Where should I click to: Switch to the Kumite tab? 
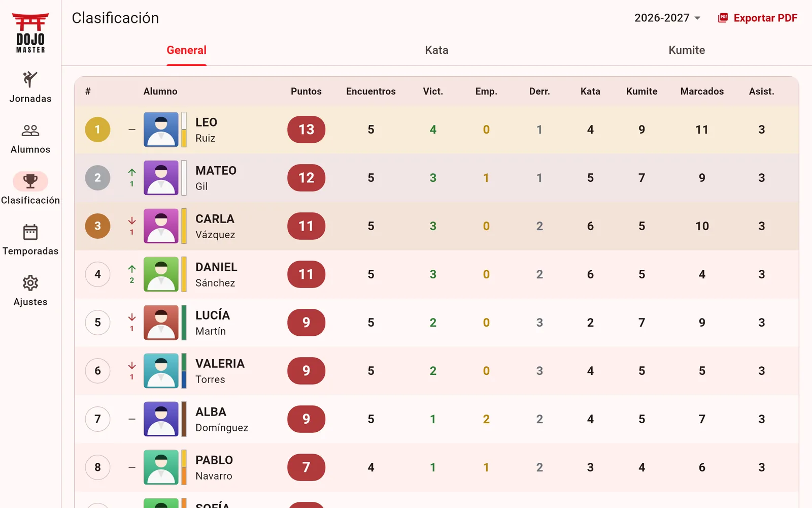[687, 50]
